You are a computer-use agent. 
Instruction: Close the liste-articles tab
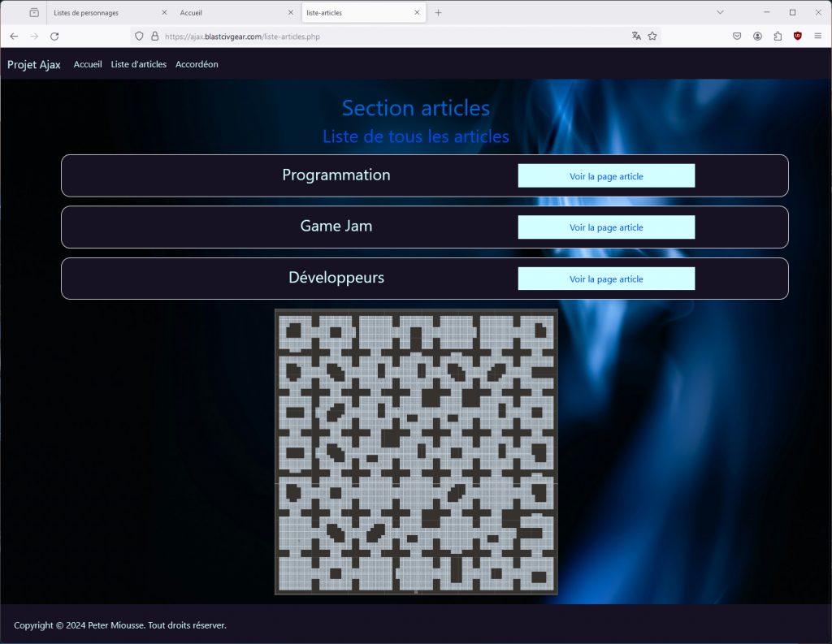(418, 12)
